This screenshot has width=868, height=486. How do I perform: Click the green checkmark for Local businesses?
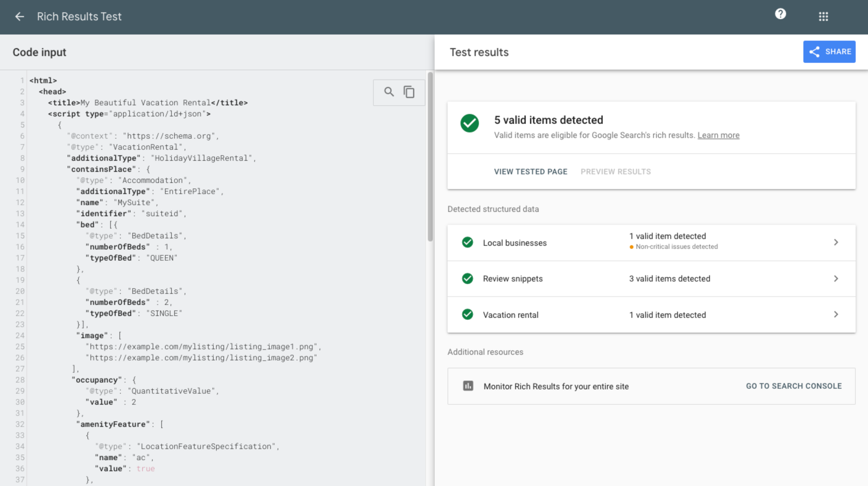tap(468, 241)
